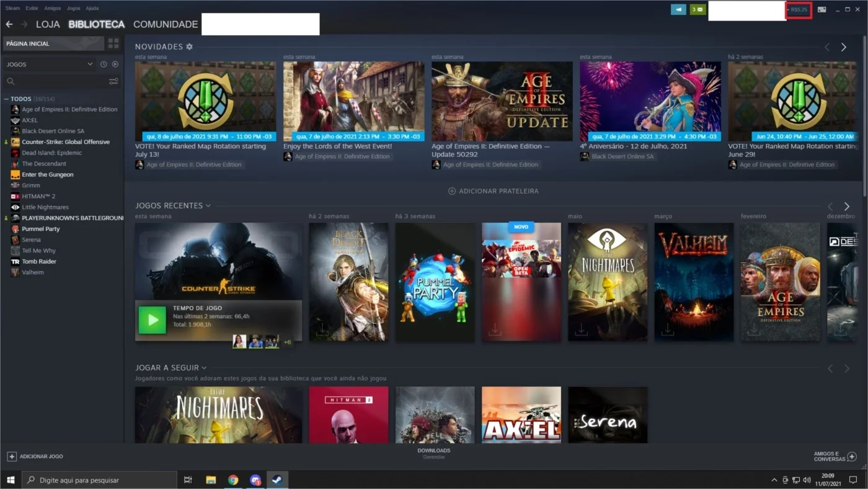Viewport: 868px width, 489px height.
Task: Open 4º Aniversário Black Desert news card
Action: [650, 101]
